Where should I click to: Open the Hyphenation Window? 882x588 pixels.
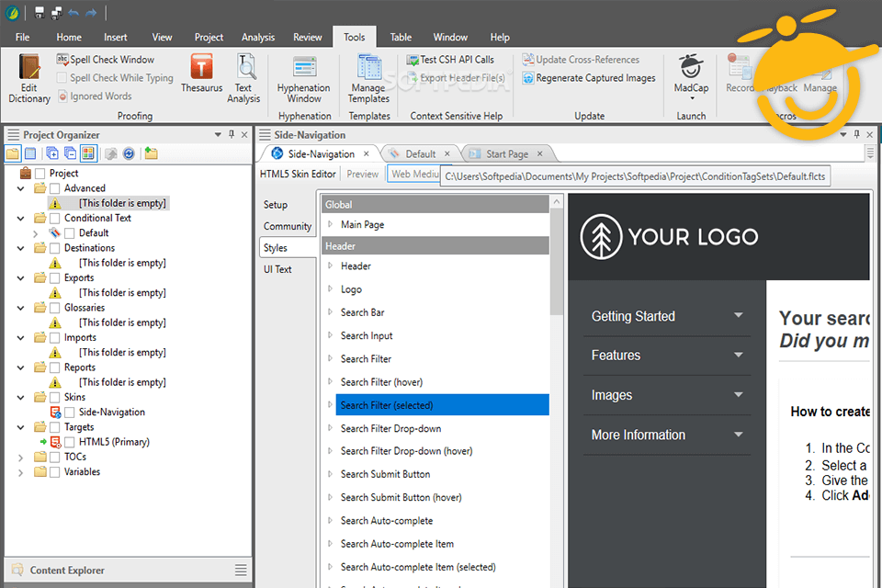(303, 78)
